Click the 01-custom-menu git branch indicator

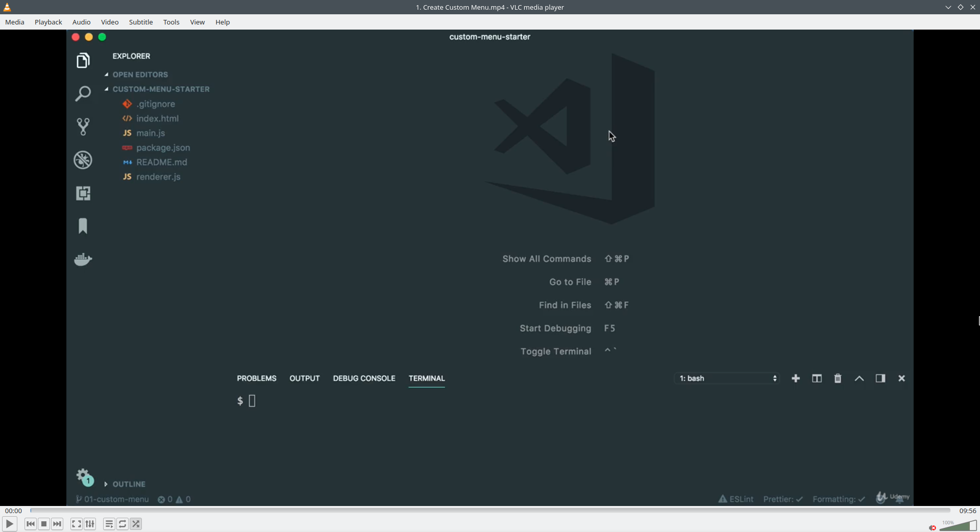coord(112,499)
